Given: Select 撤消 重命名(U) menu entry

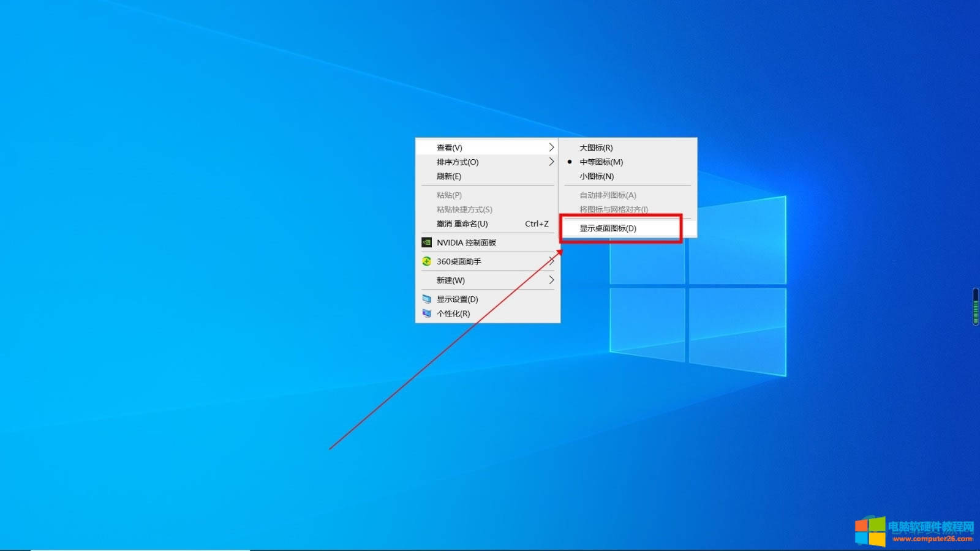Looking at the screenshot, I should (462, 224).
